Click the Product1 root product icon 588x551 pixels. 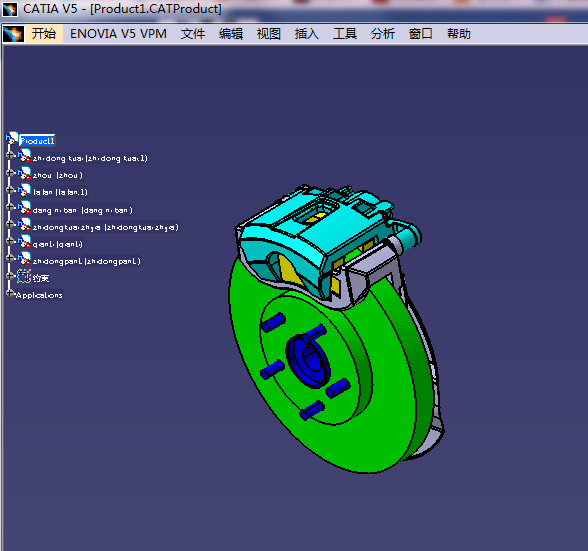click(x=12, y=138)
